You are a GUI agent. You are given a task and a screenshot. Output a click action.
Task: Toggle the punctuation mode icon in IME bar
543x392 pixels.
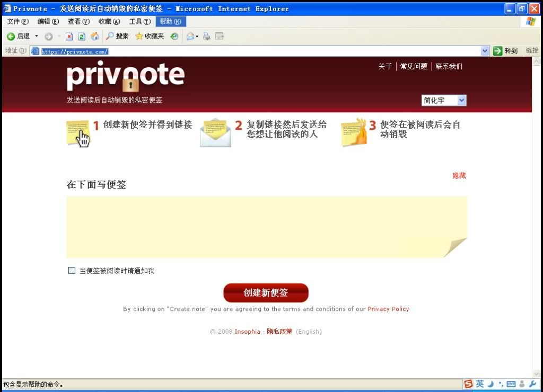click(x=501, y=384)
